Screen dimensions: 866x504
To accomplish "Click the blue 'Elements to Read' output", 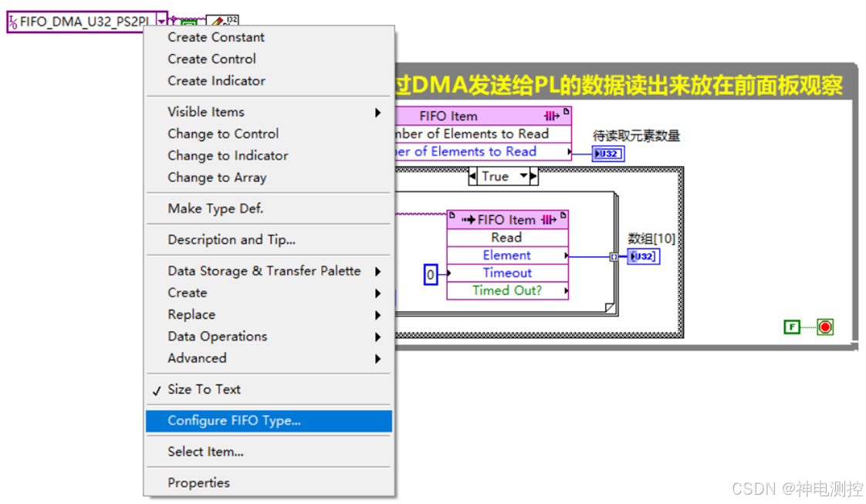I will (483, 151).
